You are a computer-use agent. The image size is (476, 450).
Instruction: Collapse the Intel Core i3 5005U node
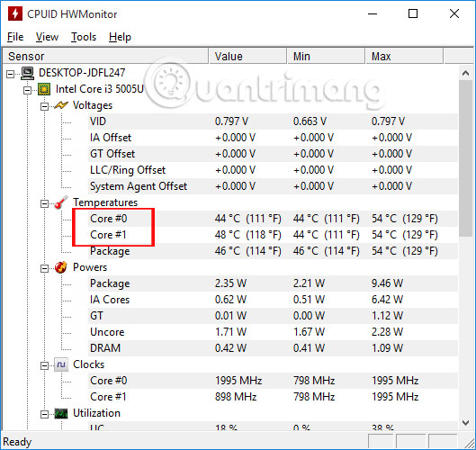[27, 90]
